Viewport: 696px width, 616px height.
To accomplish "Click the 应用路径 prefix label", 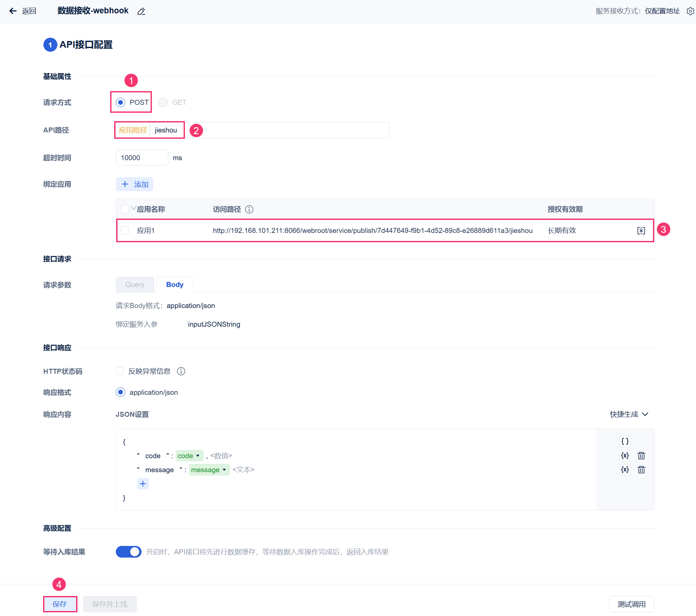I will coord(133,130).
